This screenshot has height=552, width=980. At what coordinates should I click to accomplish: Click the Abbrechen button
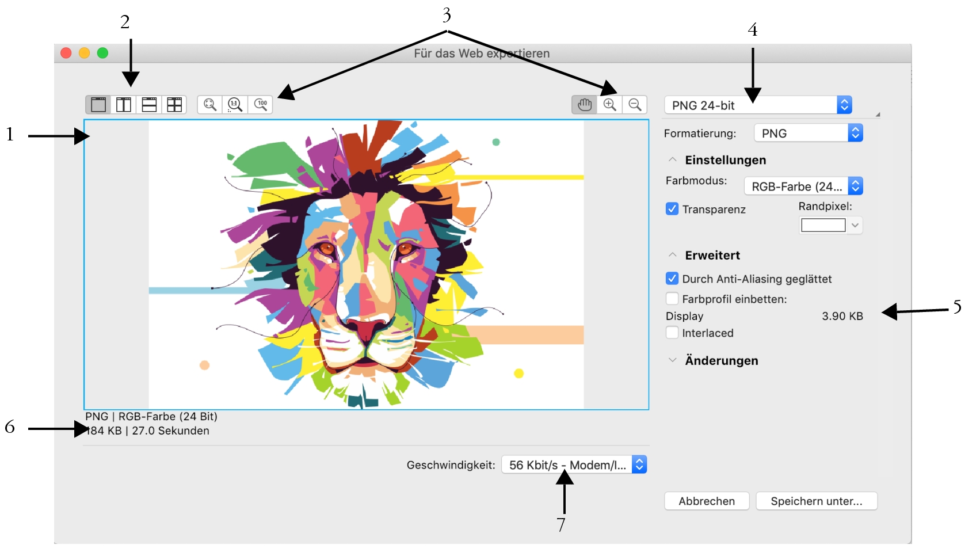[x=707, y=501]
